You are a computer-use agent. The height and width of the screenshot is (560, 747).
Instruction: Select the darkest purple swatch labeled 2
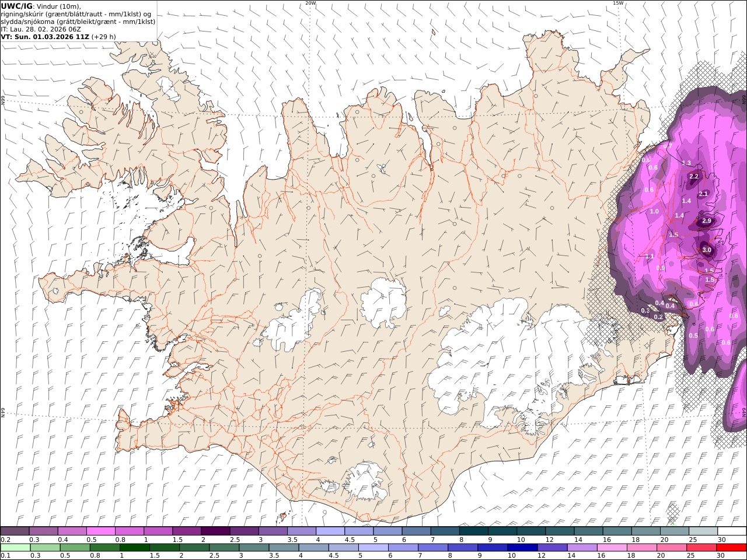(x=215, y=531)
